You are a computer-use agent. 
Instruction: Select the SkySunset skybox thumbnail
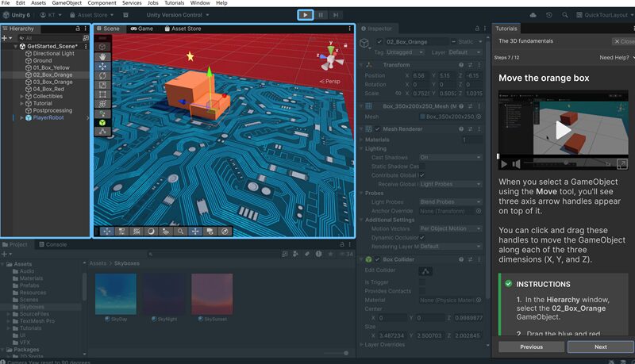point(212,294)
